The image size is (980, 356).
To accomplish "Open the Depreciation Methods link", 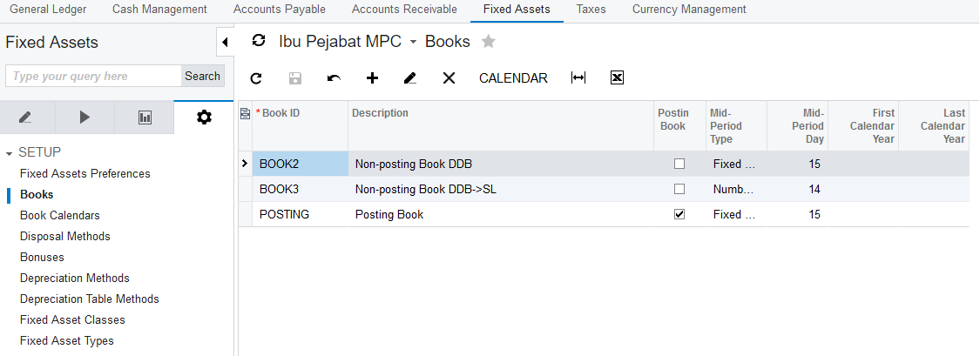I will [x=75, y=279].
